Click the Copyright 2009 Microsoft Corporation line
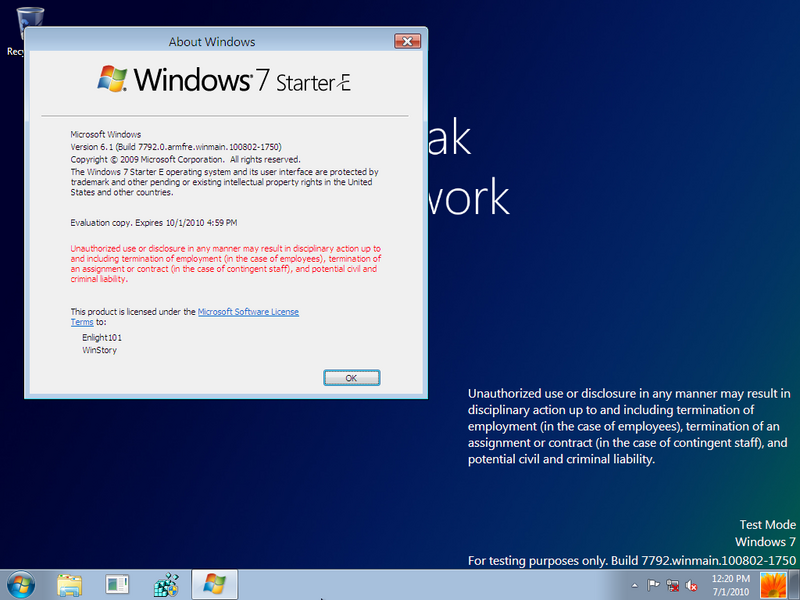Viewport: 800px width, 600px height. pyautogui.click(x=185, y=159)
